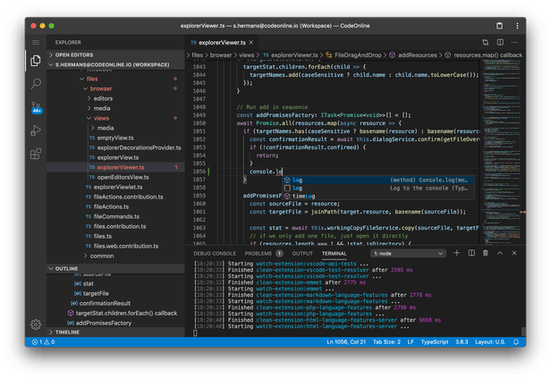The image size is (551, 380).
Task: Change end of line sequence LF
Action: pos(410,342)
